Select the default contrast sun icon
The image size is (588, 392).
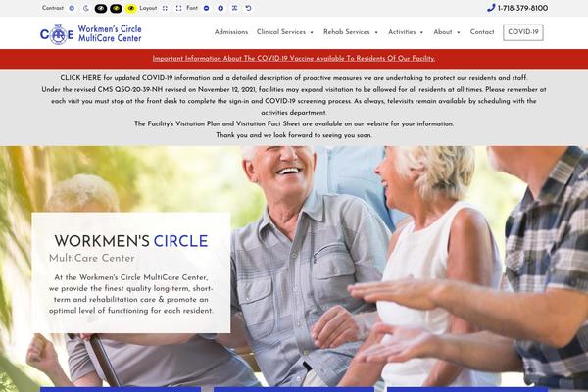72,8
